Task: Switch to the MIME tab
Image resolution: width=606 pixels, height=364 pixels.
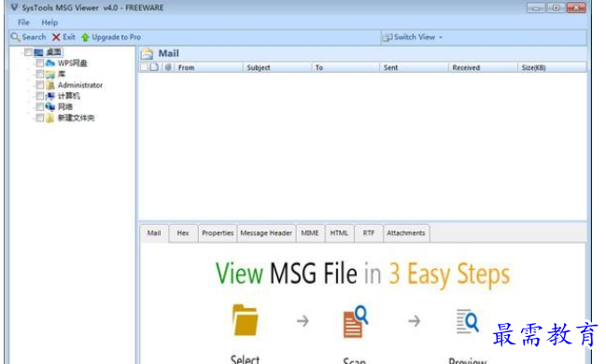Action: 310,233
